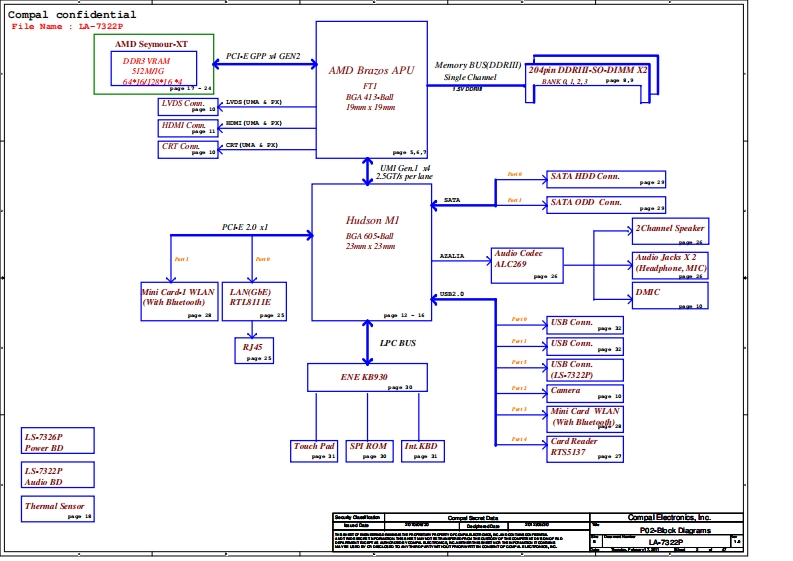Select the SPI ROM block
793x561 pixels.
click(367, 450)
